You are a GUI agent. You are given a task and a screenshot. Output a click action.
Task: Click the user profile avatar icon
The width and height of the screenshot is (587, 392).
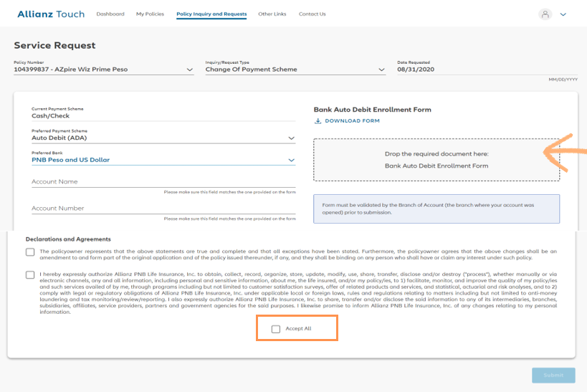[x=545, y=14]
